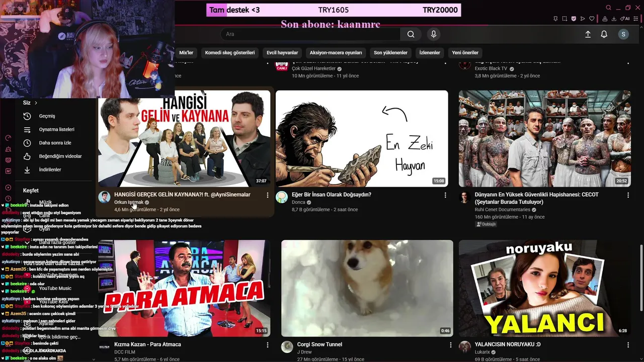
Task: Play the Gelin ve Kaynana thumbnail
Action: [184, 139]
